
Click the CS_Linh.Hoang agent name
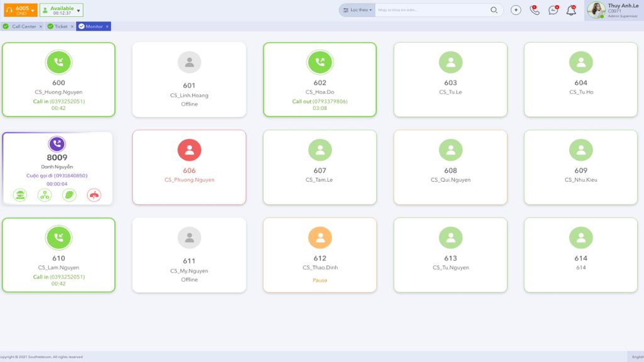click(189, 96)
